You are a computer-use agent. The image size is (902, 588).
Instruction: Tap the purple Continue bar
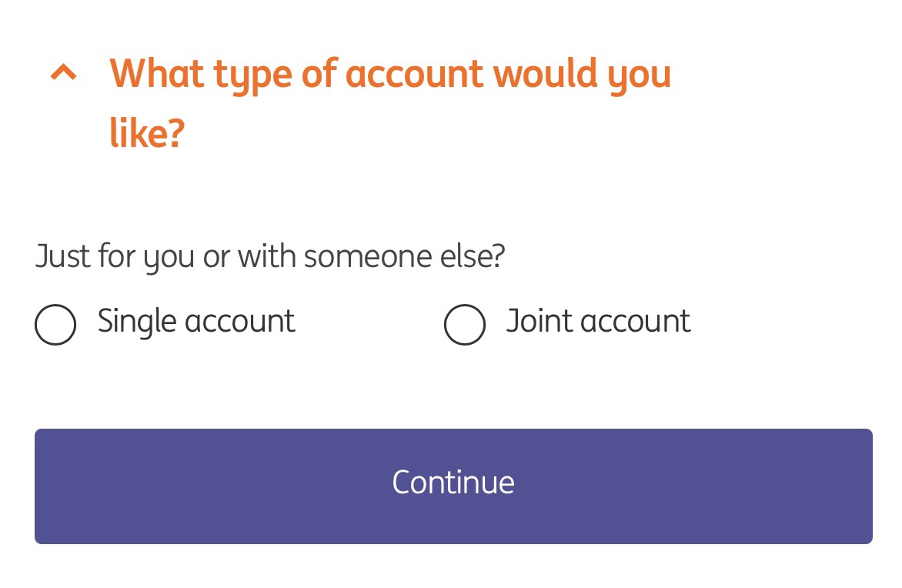(x=453, y=486)
